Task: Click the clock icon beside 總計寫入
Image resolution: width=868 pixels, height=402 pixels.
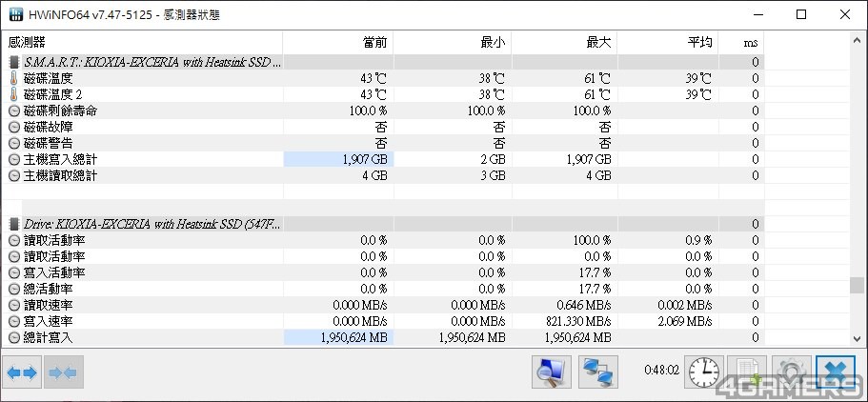Action: (14, 337)
